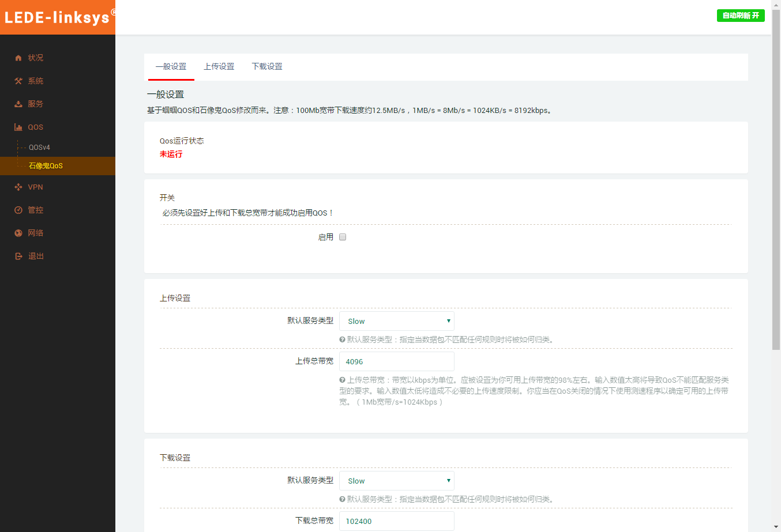Open upload 默认服务类型 dropdown
The height and width of the screenshot is (532, 781).
(396, 321)
